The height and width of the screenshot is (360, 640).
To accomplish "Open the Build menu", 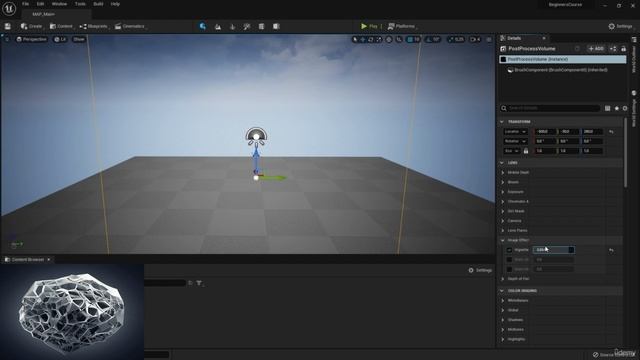I will (98, 4).
